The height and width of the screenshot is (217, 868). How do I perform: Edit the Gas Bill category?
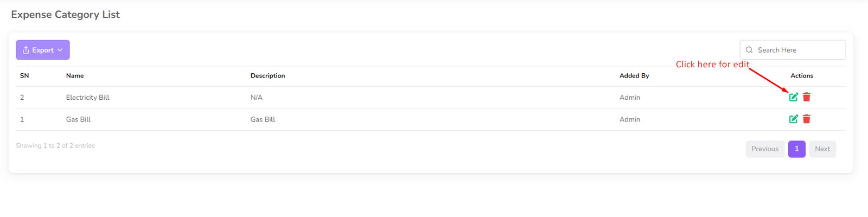click(x=793, y=119)
